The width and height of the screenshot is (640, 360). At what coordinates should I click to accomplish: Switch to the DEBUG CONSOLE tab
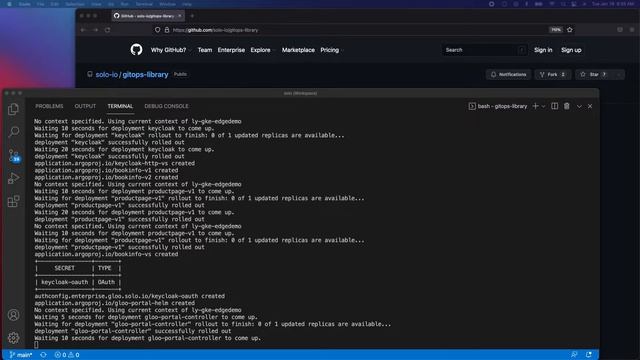pyautogui.click(x=166, y=106)
